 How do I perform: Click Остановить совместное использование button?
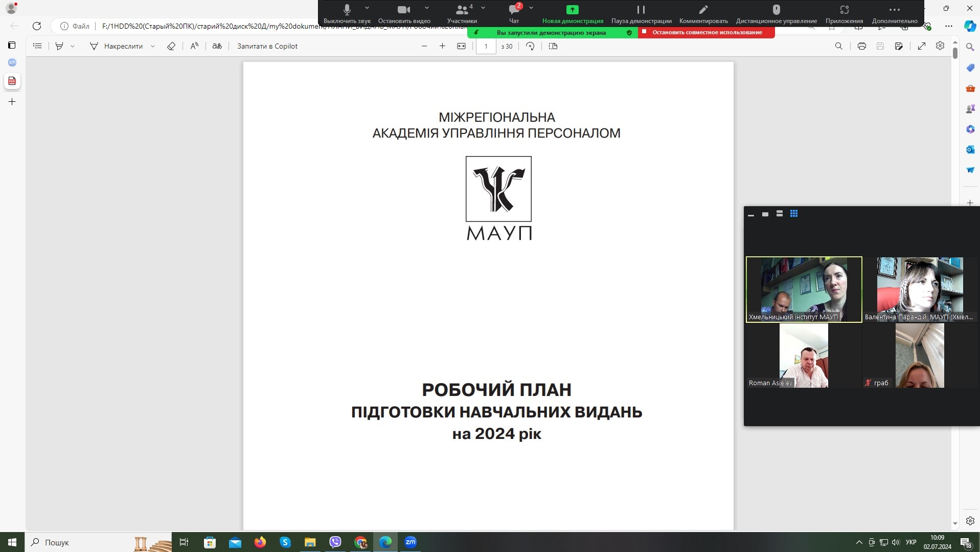click(x=706, y=32)
